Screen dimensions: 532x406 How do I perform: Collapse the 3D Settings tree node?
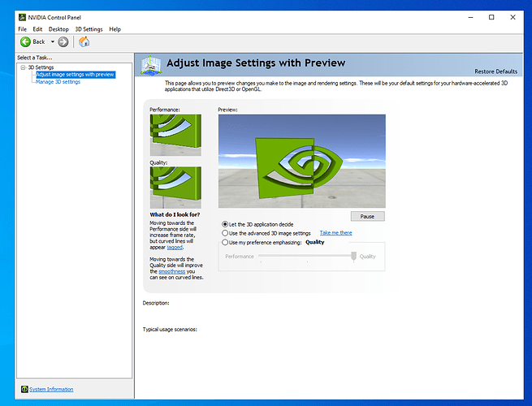[x=23, y=67]
